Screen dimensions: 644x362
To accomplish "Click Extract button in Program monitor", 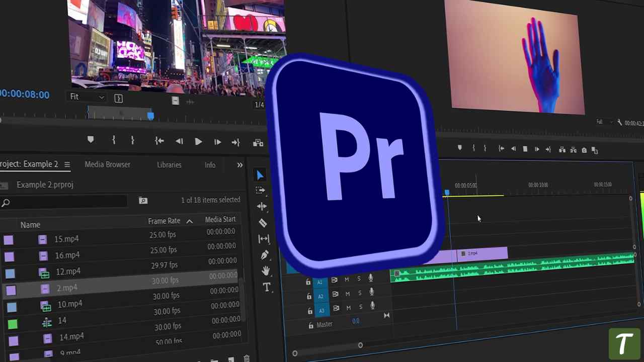I will [x=573, y=150].
